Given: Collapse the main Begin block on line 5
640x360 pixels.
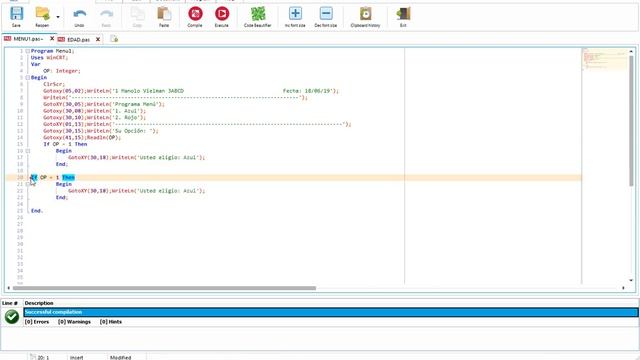Looking at the screenshot, I should (x=28, y=78).
